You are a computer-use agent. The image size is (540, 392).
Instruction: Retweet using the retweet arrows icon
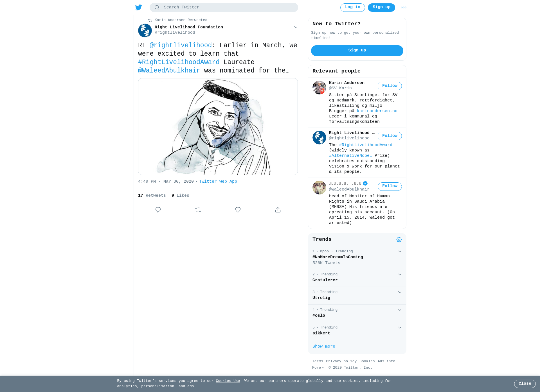pyautogui.click(x=198, y=210)
